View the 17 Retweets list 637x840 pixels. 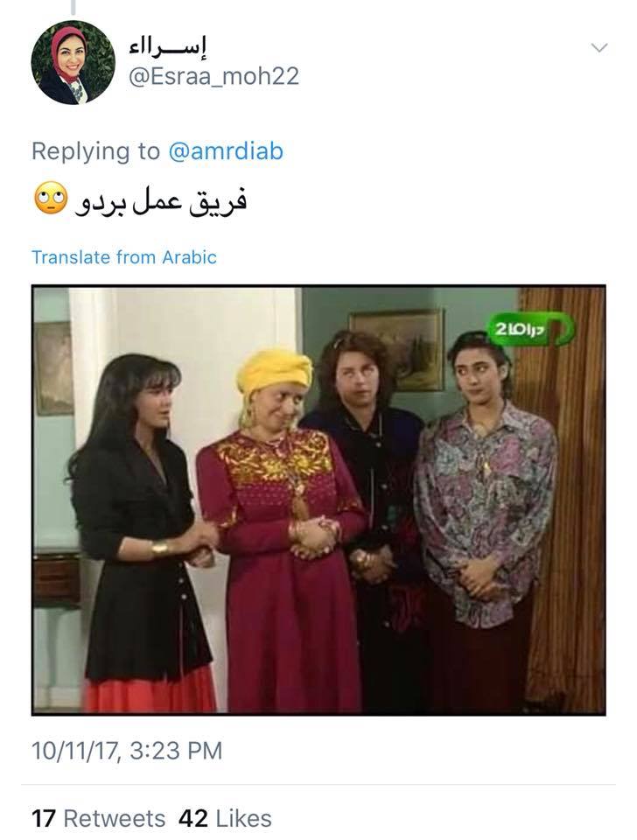click(x=98, y=819)
